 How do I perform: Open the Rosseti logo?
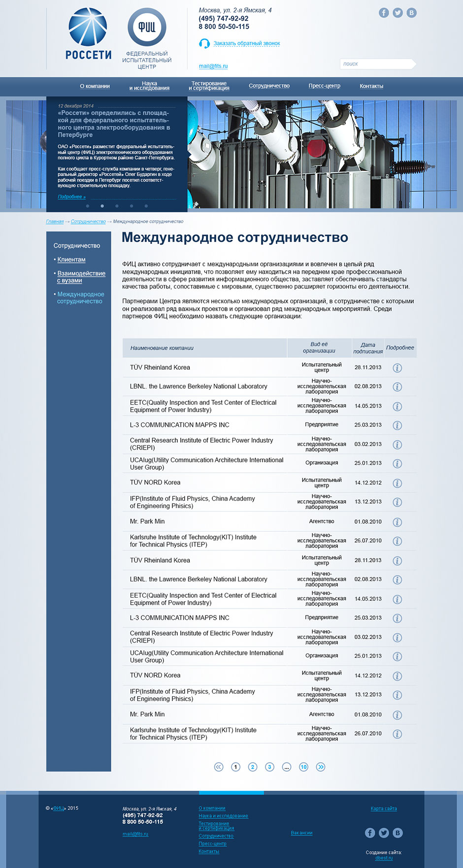point(89,33)
